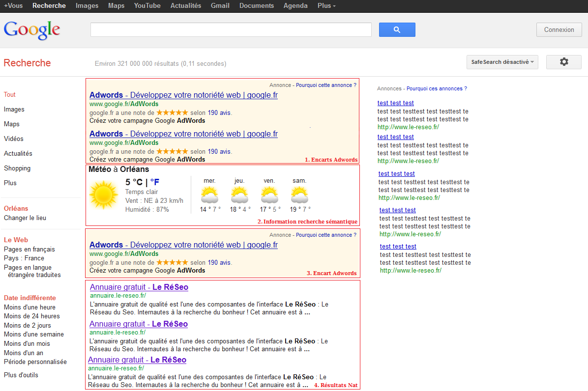Click the large sun weather icon
588x391 pixels.
pos(104,195)
